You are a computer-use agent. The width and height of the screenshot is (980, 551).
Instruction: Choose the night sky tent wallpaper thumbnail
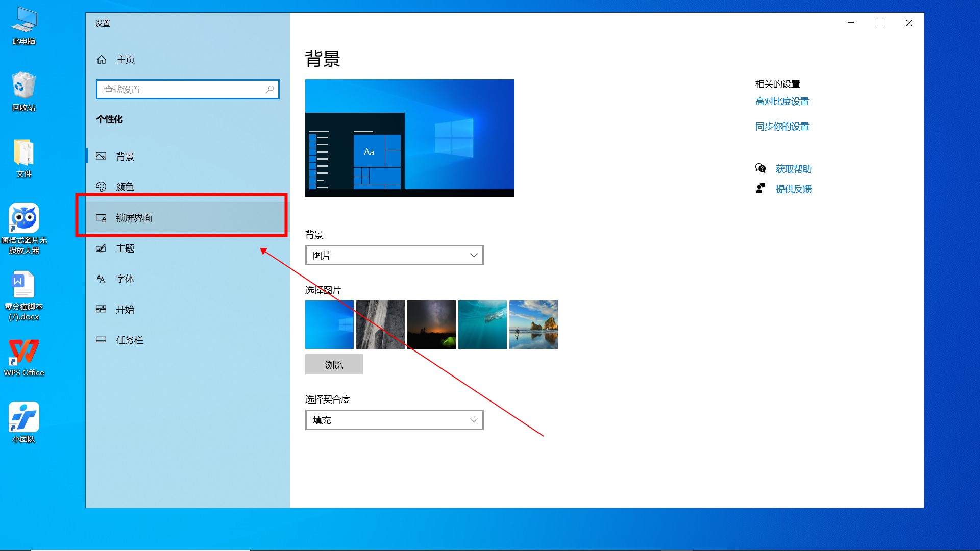(431, 324)
